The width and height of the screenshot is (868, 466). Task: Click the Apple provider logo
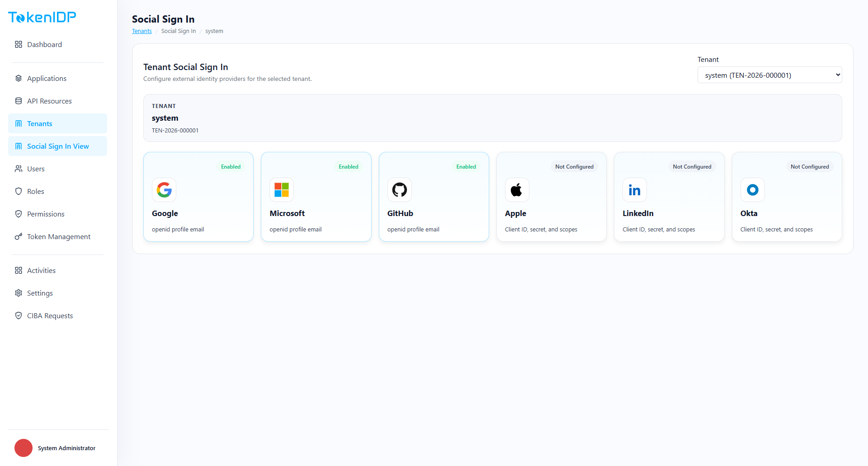point(517,190)
